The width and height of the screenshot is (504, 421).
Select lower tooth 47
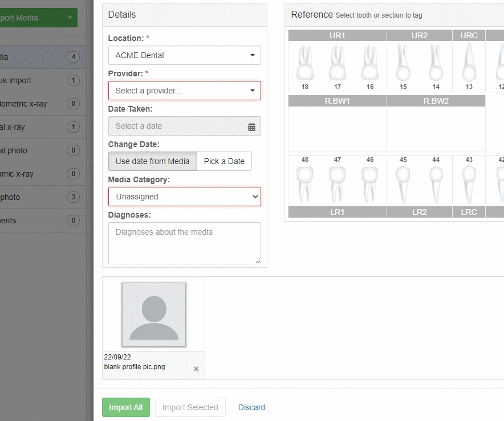(x=337, y=185)
